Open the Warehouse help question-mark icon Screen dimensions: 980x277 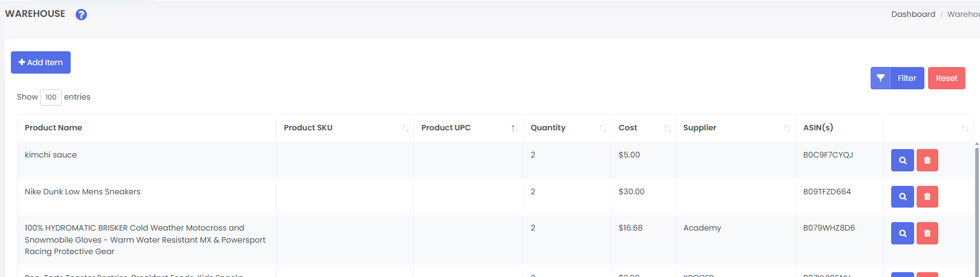coord(81,14)
